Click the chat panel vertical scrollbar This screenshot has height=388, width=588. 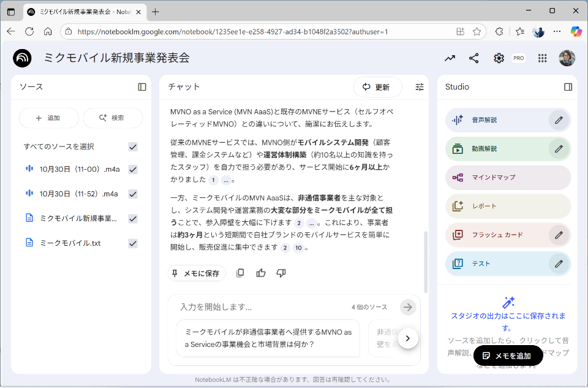pyautogui.click(x=426, y=262)
